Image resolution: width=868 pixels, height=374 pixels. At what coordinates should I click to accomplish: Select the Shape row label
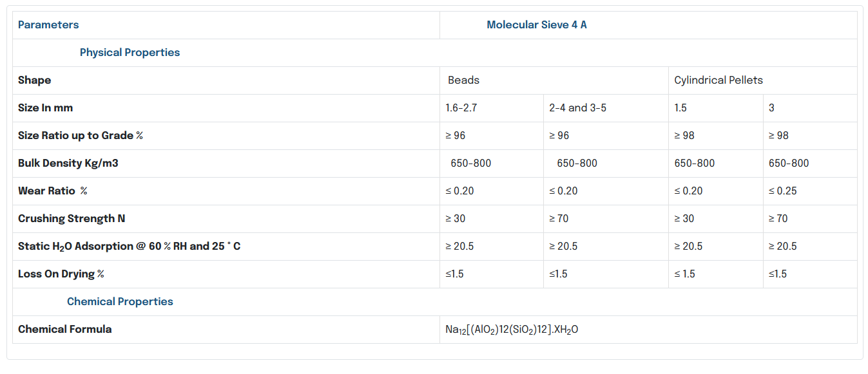tap(34, 80)
